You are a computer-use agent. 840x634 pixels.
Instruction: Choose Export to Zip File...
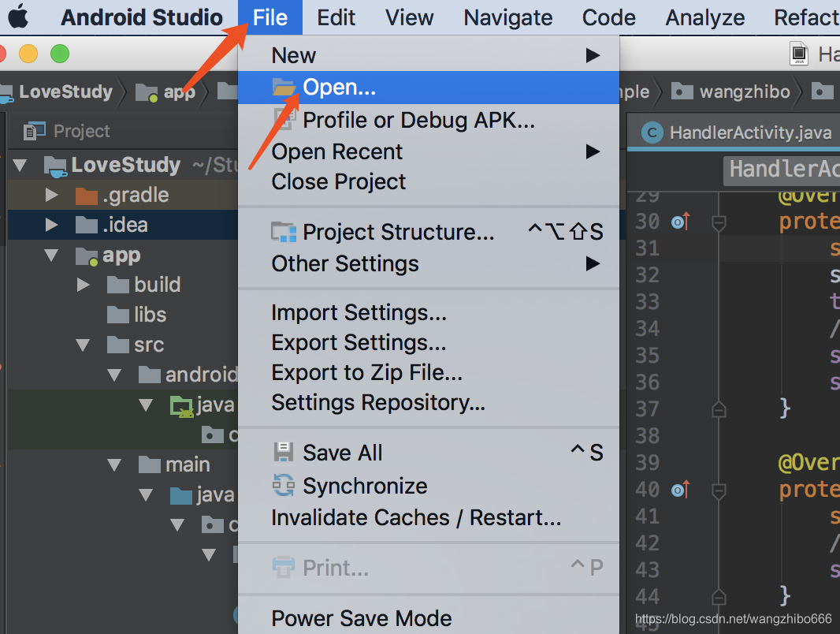pos(429,372)
